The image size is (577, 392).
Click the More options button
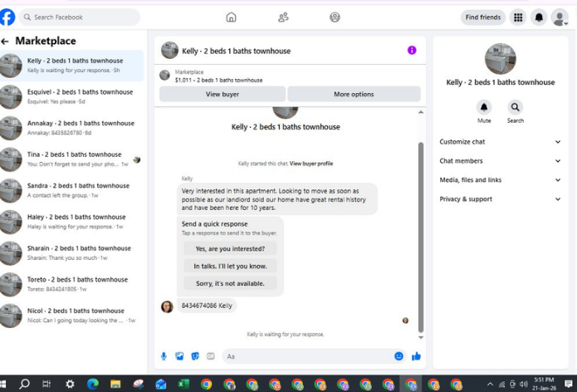[x=354, y=94]
